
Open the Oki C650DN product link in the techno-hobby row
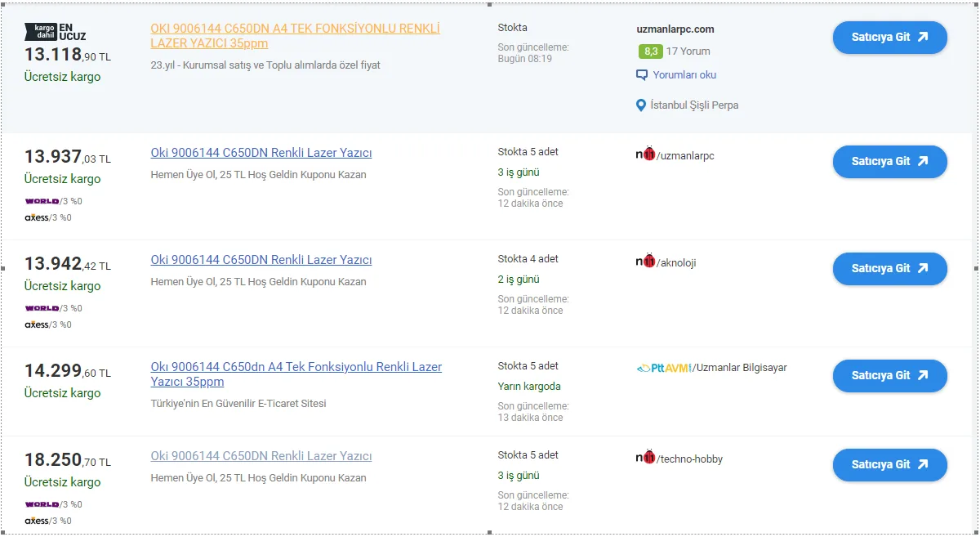261,456
